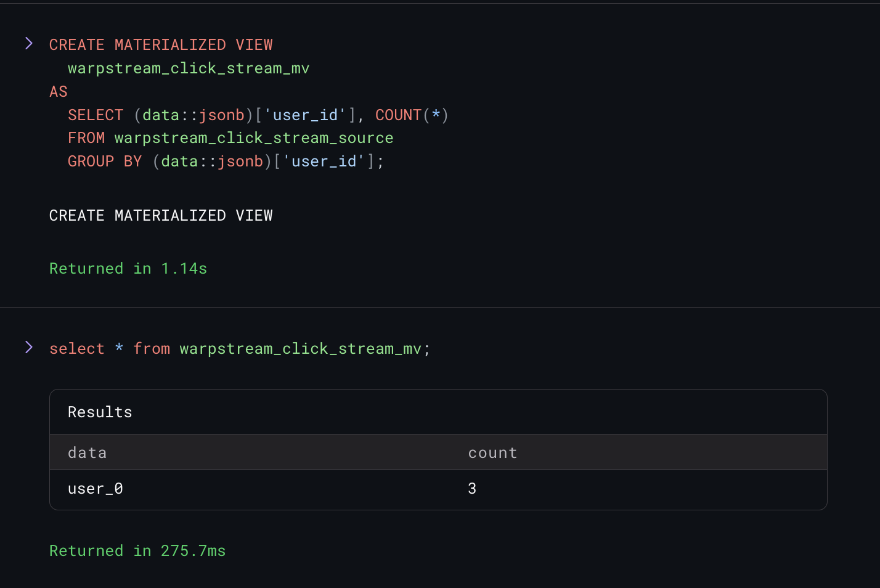Click the 'count' column header
The width and height of the screenshot is (880, 588).
click(x=492, y=453)
